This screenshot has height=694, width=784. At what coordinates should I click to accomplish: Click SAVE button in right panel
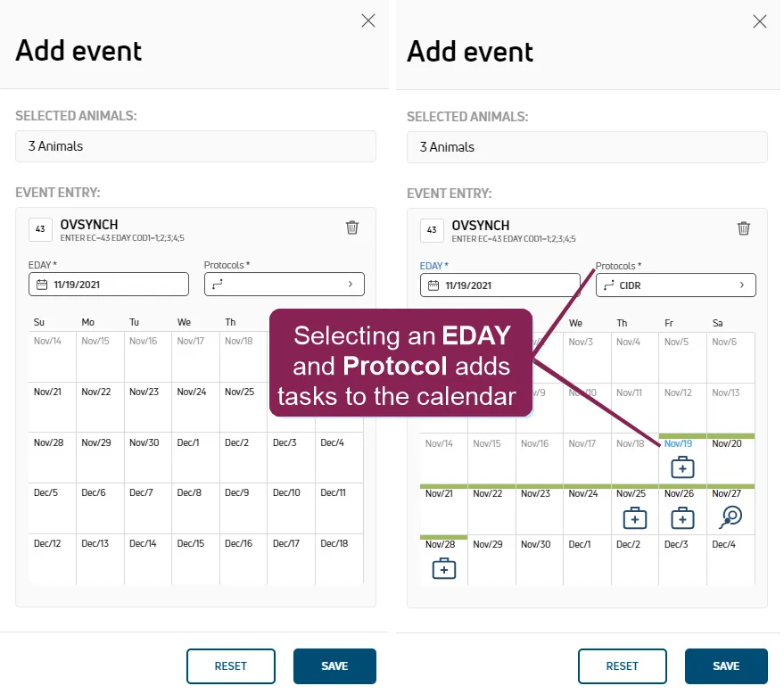[726, 666]
